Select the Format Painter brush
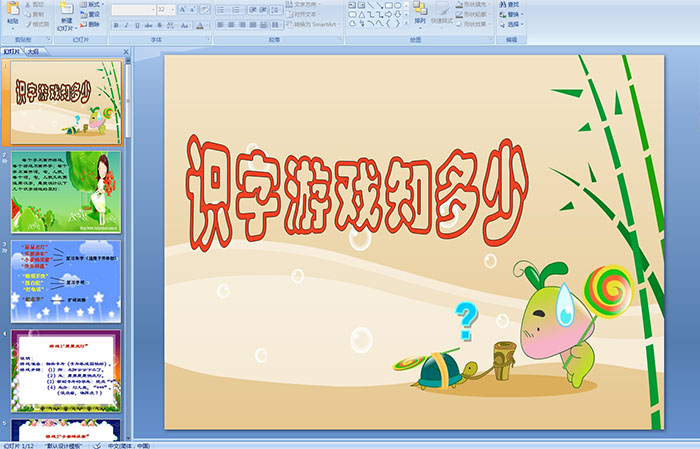Viewport: 700px width, 449px height. click(28, 24)
